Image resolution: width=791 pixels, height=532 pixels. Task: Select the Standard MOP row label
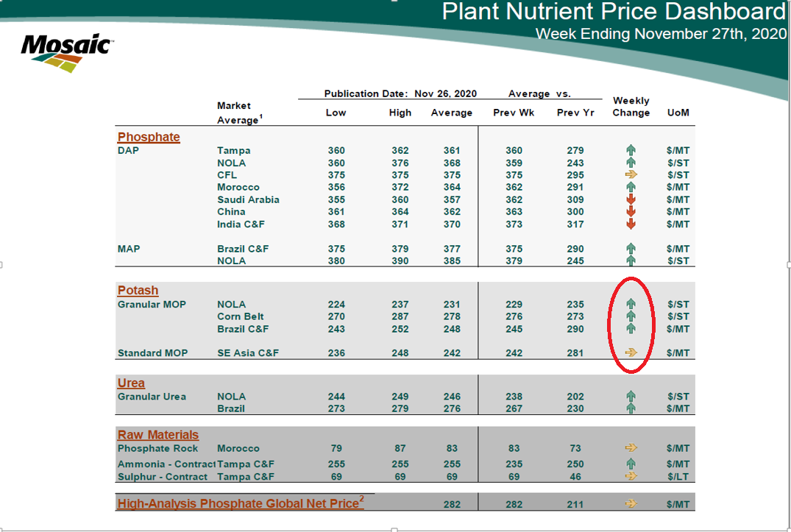152,353
